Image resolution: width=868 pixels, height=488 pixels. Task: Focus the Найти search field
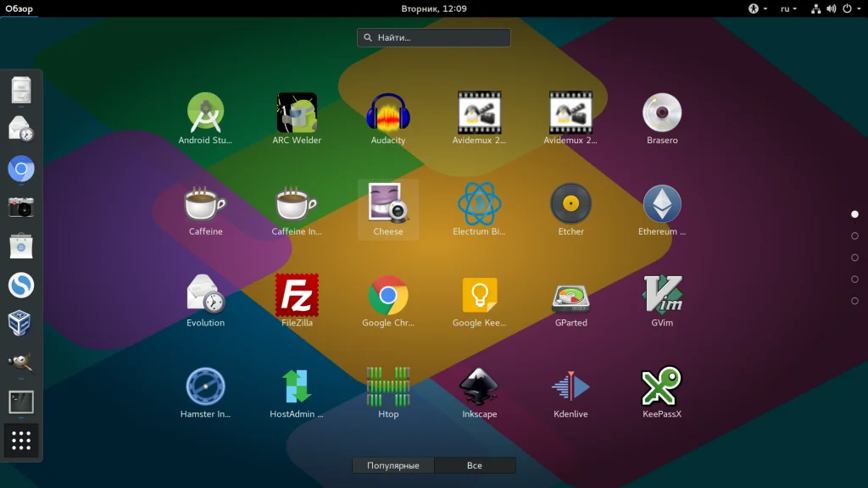[x=433, y=37]
